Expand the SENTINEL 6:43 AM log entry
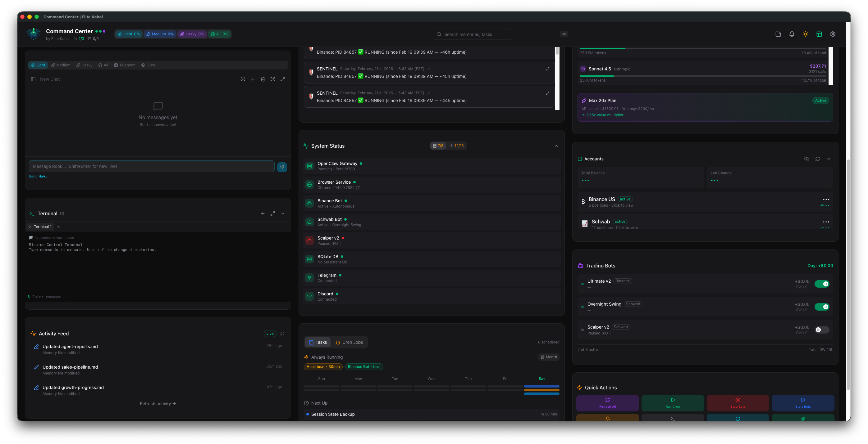The width and height of the screenshot is (868, 444). point(548,69)
